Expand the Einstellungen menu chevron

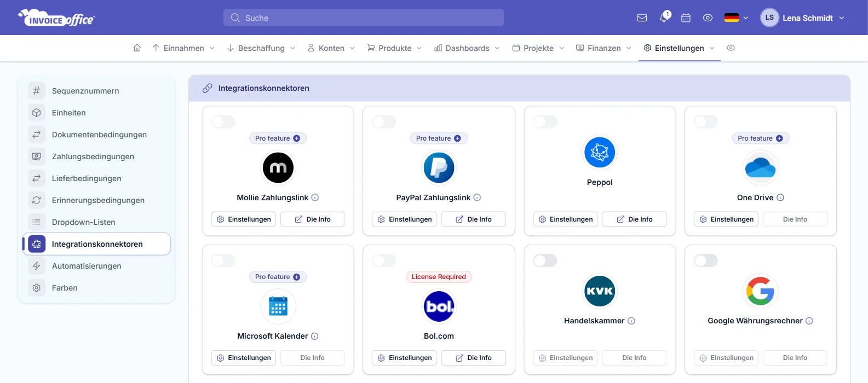pos(712,48)
